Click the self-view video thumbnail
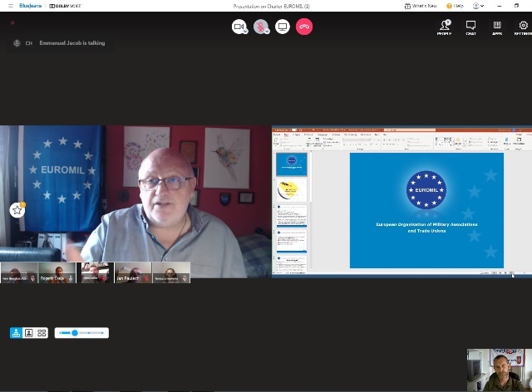The width and height of the screenshot is (532, 392). [x=499, y=370]
